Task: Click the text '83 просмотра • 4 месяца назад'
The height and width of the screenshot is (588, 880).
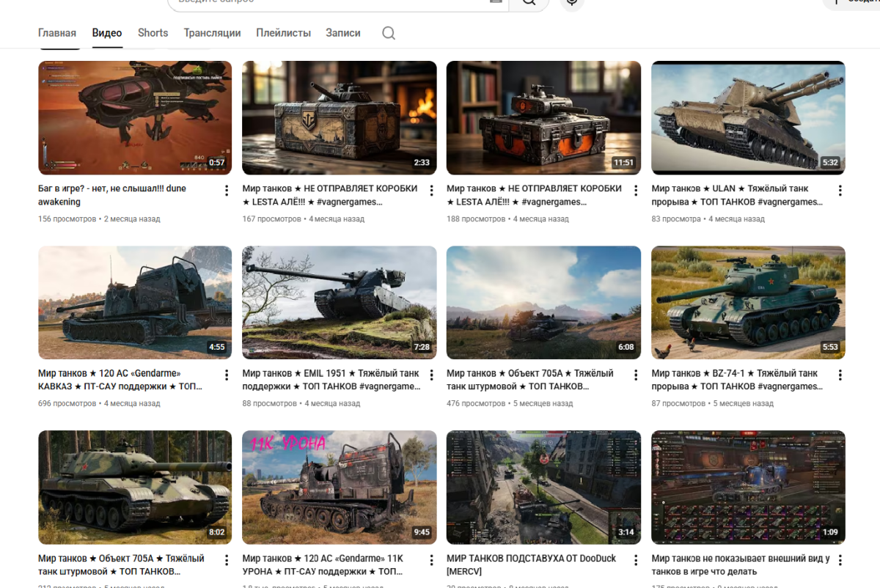Action: coord(708,218)
